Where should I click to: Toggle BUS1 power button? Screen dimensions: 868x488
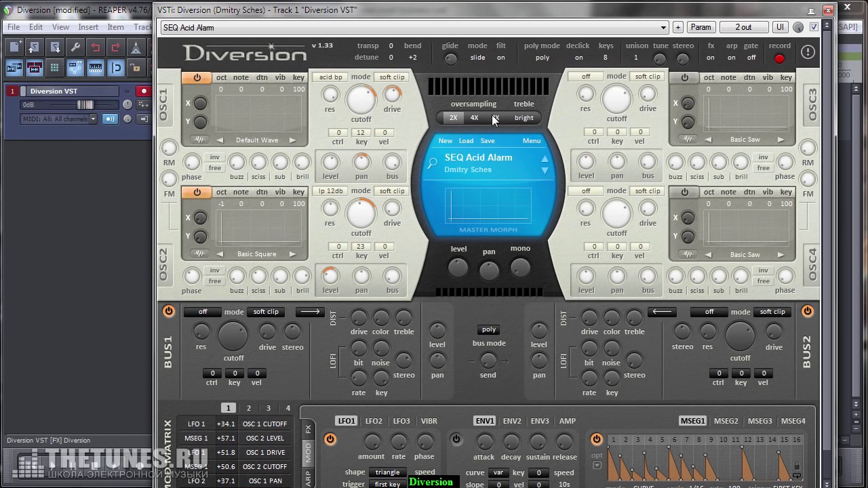(x=169, y=311)
